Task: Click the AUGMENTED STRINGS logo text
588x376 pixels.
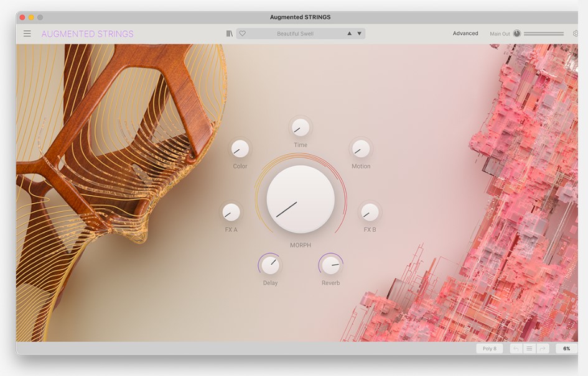Action: [x=87, y=34]
